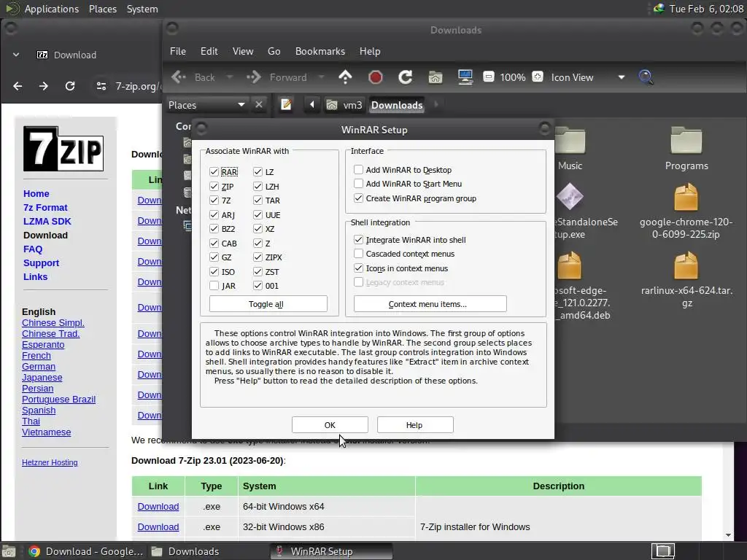Enable Cascaded context menus

click(x=359, y=253)
